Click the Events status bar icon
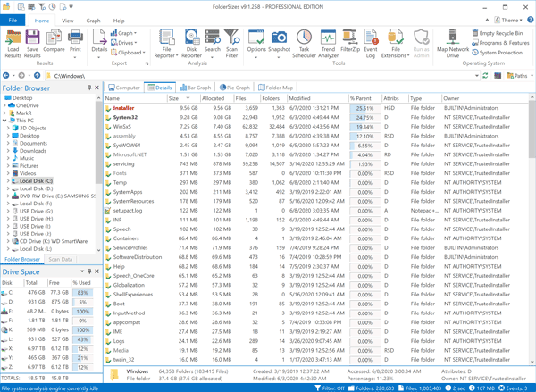Viewport: 536px width, 392px height. pyautogui.click(x=501, y=388)
